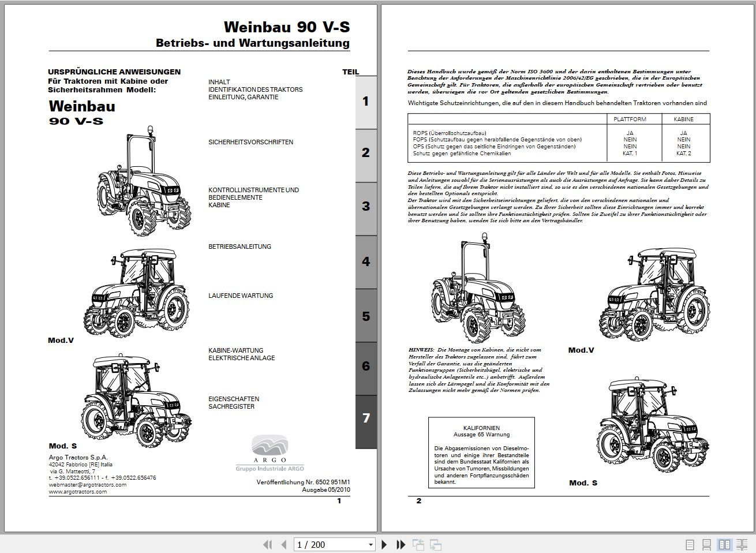This screenshot has width=756, height=553.
Task: Click the Ausgabe 05/2010 text
Action: tap(326, 490)
